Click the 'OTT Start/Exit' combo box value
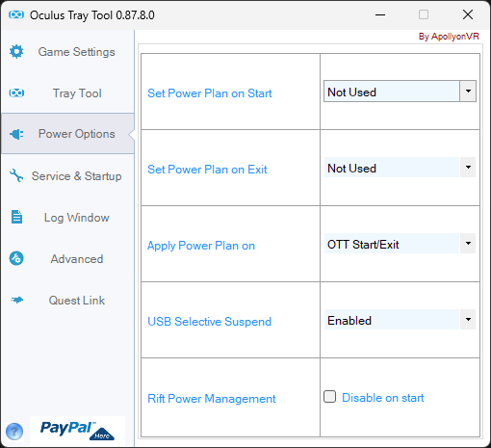Screen dimensions: 491x448 392,244
